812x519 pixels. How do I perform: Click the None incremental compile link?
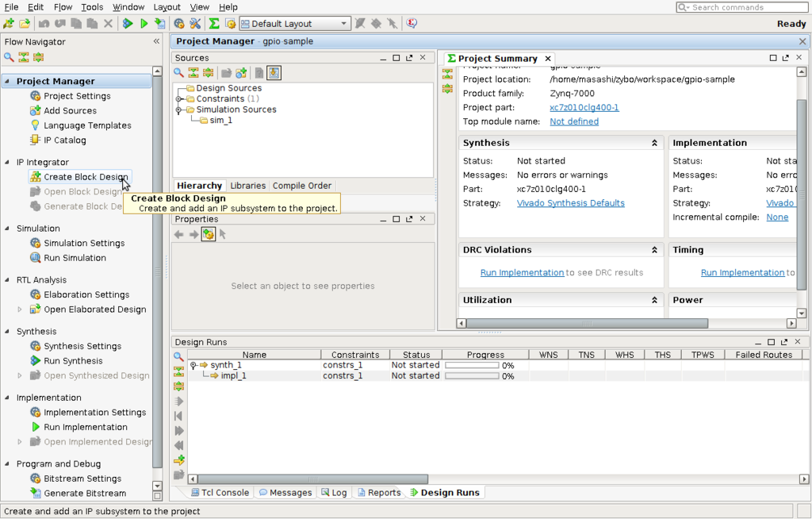pyautogui.click(x=777, y=217)
